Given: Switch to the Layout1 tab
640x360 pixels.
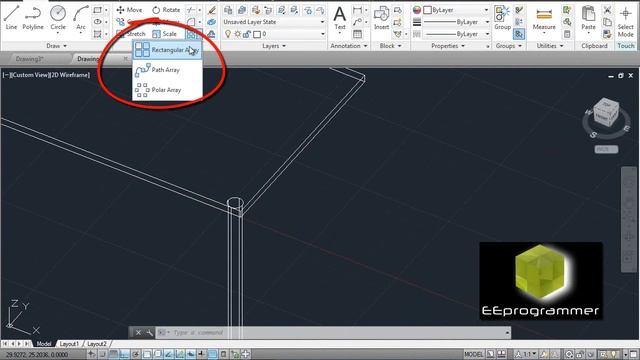Looking at the screenshot, I should click(x=69, y=344).
